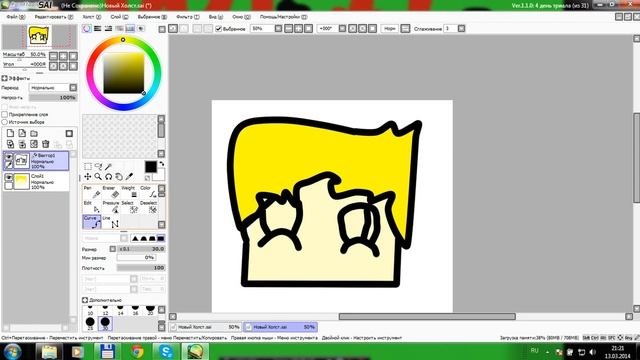Image resolution: width=640 pixels, height=360 pixels.
Task: Swap foreground and background colors
Action: click(162, 164)
